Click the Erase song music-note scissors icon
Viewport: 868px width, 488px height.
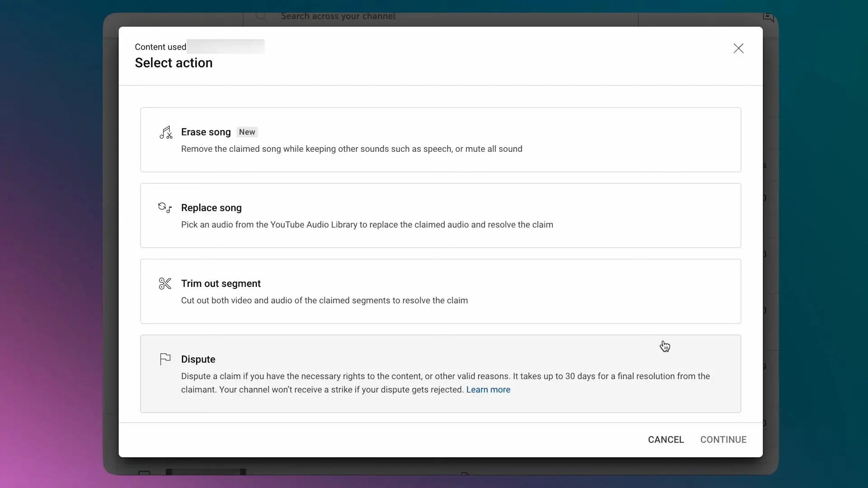pyautogui.click(x=165, y=132)
